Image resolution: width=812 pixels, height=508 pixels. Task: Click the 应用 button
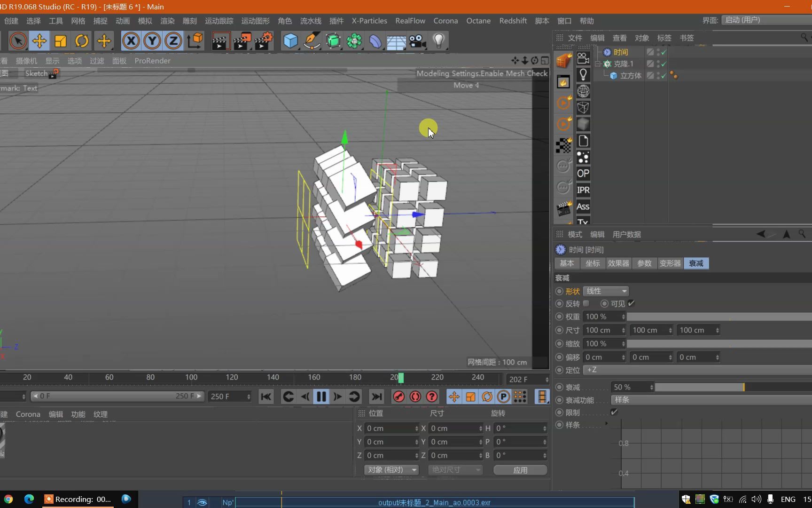coord(520,470)
